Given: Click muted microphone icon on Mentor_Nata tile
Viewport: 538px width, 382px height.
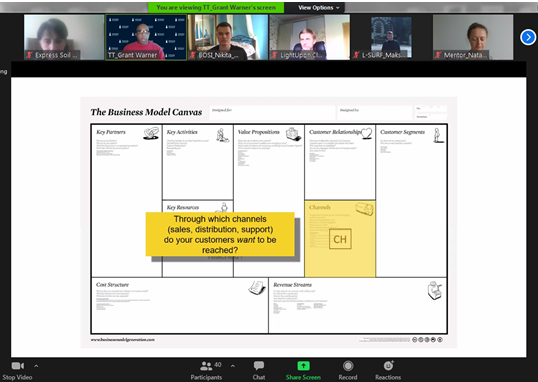Looking at the screenshot, I should tap(438, 55).
